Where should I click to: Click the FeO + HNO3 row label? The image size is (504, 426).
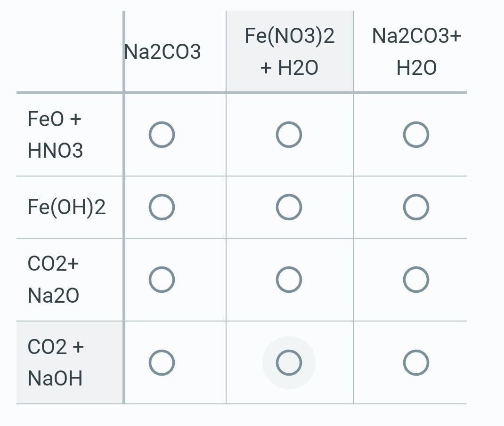[55, 135]
